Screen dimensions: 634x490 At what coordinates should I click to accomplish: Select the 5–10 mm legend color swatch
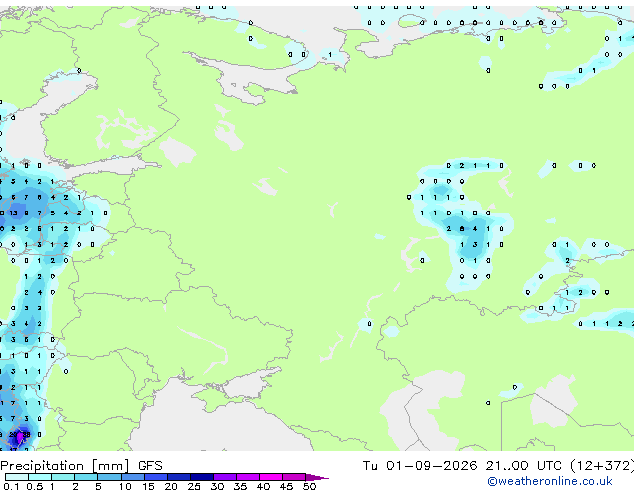click(109, 477)
